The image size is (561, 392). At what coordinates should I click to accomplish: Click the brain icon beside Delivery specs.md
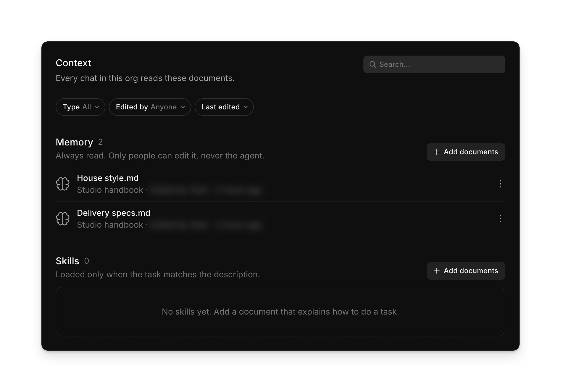tap(63, 219)
